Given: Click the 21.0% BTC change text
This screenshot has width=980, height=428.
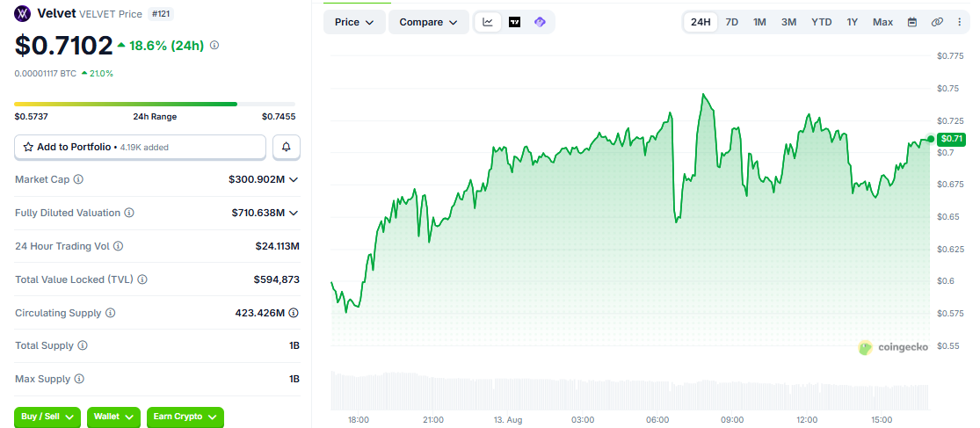Looking at the screenshot, I should (x=100, y=74).
